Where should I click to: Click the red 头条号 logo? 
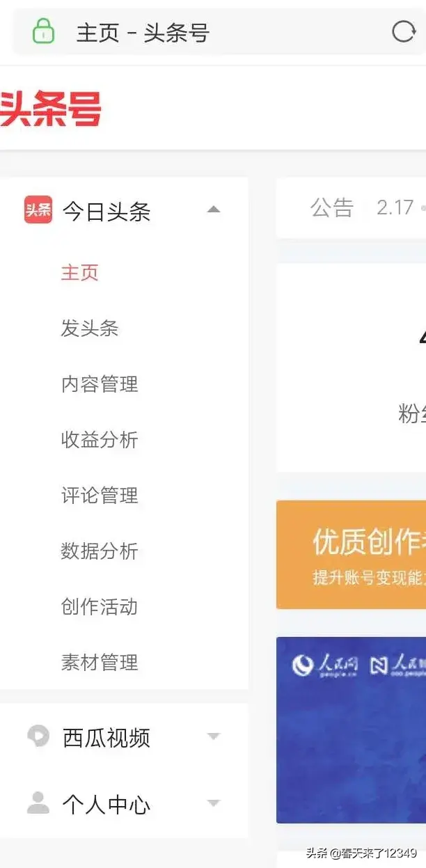click(51, 109)
